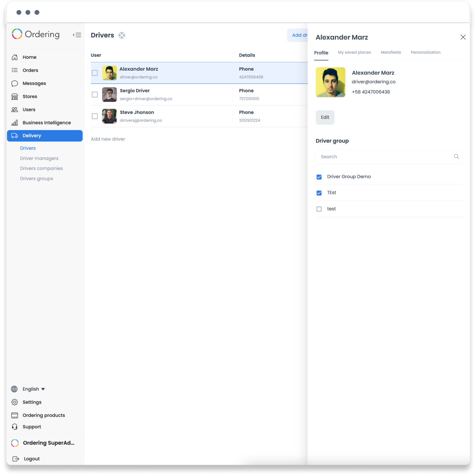
Task: Click the globe language icon
Action: tap(14, 389)
